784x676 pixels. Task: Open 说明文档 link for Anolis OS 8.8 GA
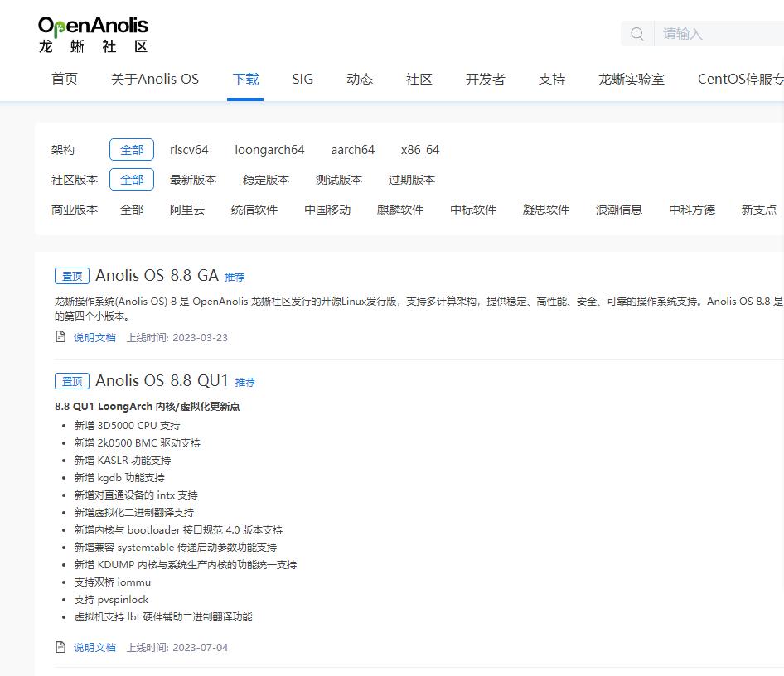(94, 338)
